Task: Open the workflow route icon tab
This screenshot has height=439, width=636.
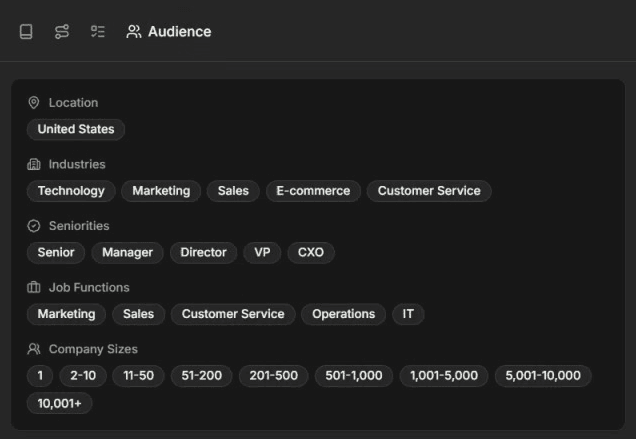Action: tap(62, 32)
